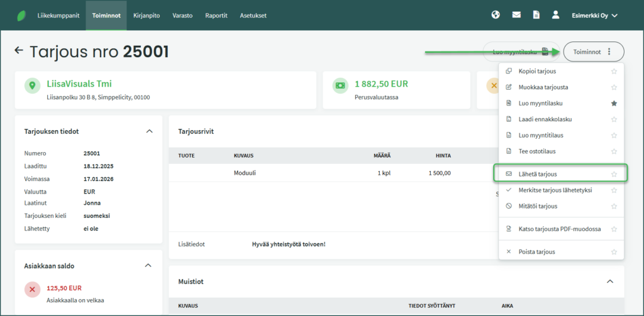This screenshot has height=316, width=644.
Task: Click the document icon in top bar
Action: [536, 15]
